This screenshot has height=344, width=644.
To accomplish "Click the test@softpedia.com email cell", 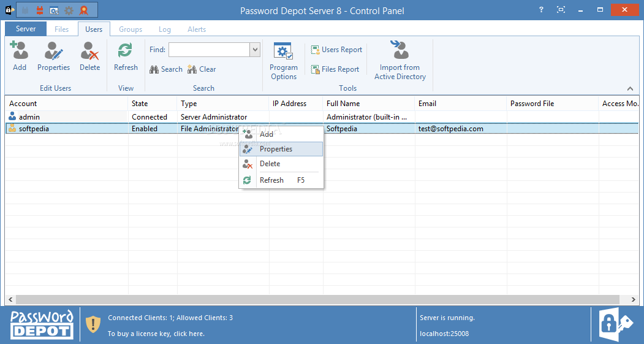I will coord(450,129).
